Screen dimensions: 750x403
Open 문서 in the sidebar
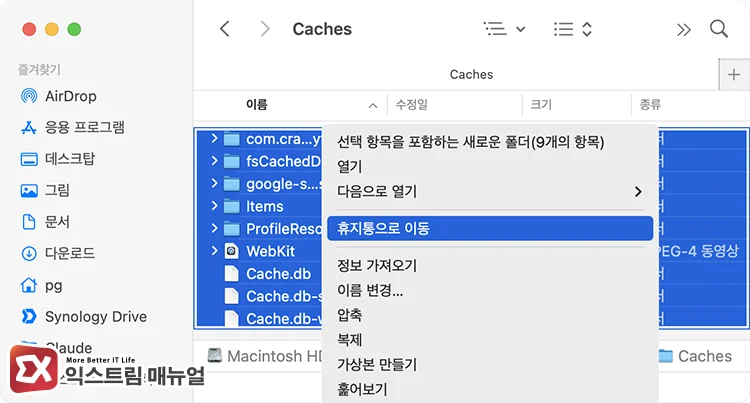(45, 222)
